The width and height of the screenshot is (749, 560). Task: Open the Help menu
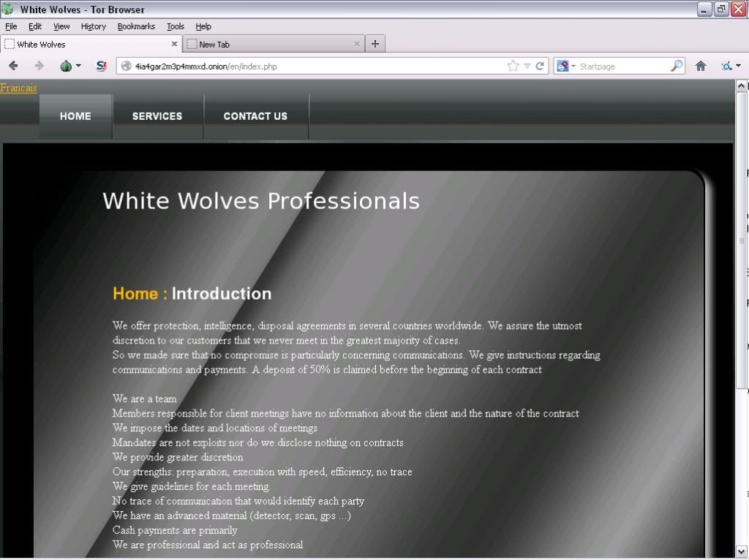click(203, 26)
